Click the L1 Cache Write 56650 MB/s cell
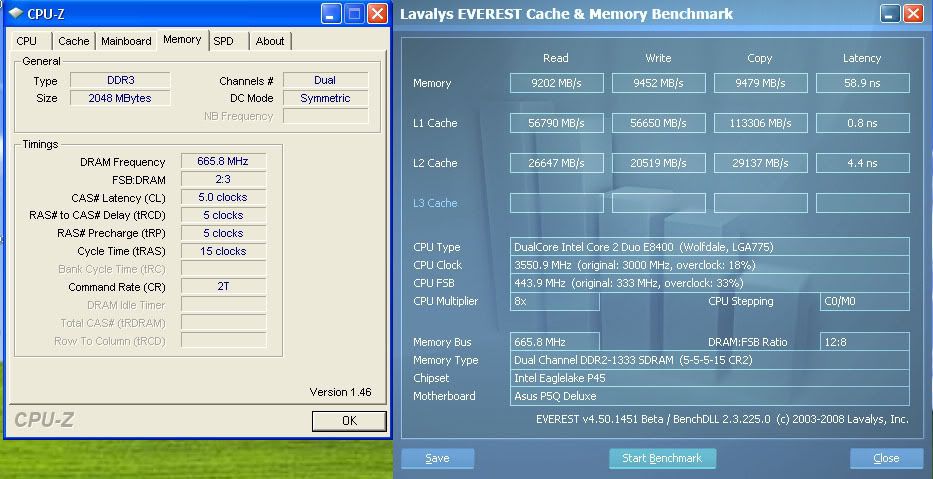The height and width of the screenshot is (479, 933). point(659,123)
